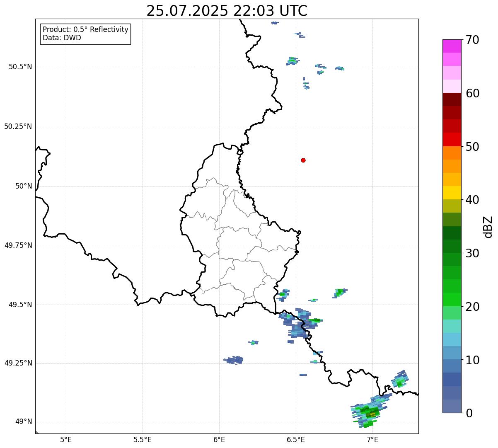Screen dimensions: 498x448
Task: Pick the bright red colorbar segment
Action: pyautogui.click(x=452, y=139)
